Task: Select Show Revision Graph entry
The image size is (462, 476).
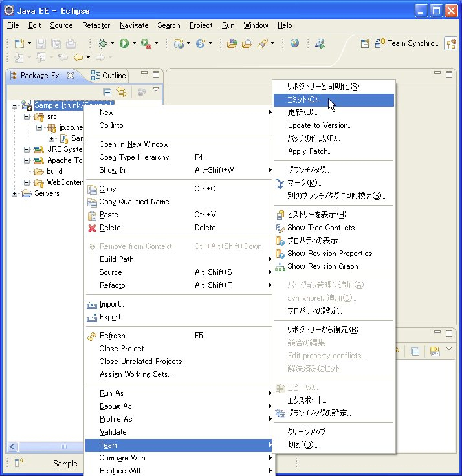Action: pyautogui.click(x=334, y=266)
